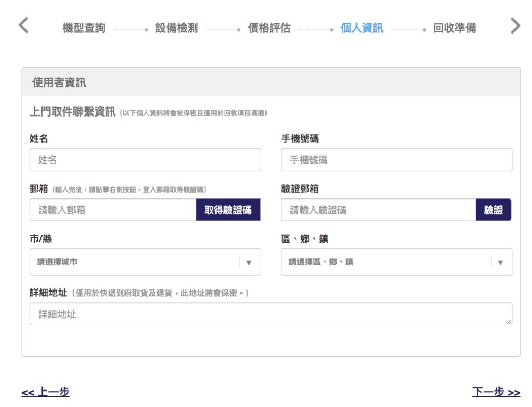The width and height of the screenshot is (532, 407).
Task: Switch to the 設備檢測 step
Action: tap(177, 29)
